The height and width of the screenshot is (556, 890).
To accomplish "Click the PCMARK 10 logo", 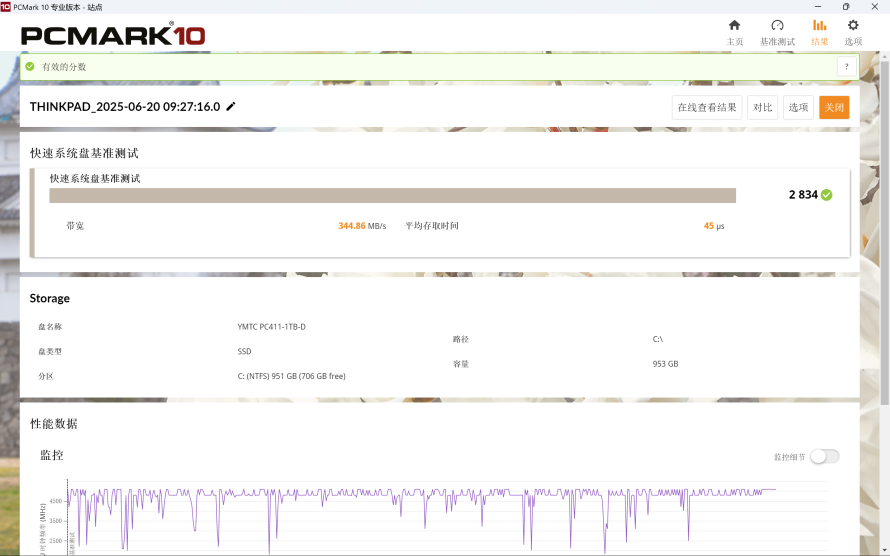I will pyautogui.click(x=113, y=35).
